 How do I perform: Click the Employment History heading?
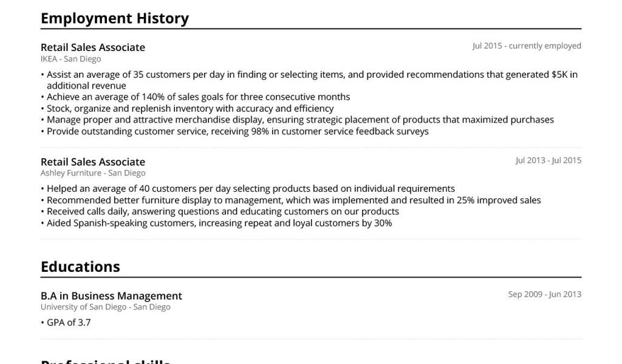(x=114, y=18)
